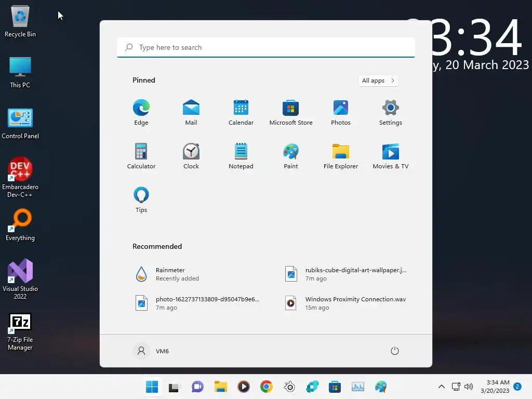The height and width of the screenshot is (399, 532).
Task: Open VM6 user account menu
Action: (151, 351)
